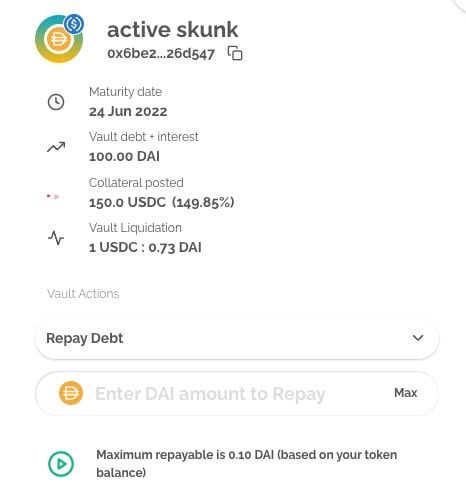Click the 24 Jun 2022 maturity value
Screen dimensions: 466x502
(x=128, y=112)
